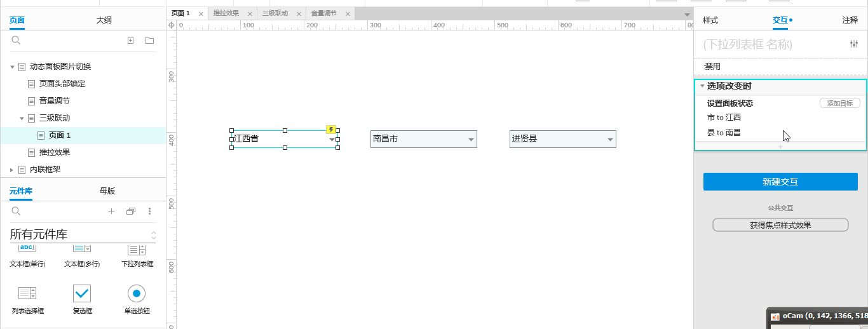Select the 复选框 widget icon
The width and height of the screenshot is (868, 329).
tap(82, 293)
